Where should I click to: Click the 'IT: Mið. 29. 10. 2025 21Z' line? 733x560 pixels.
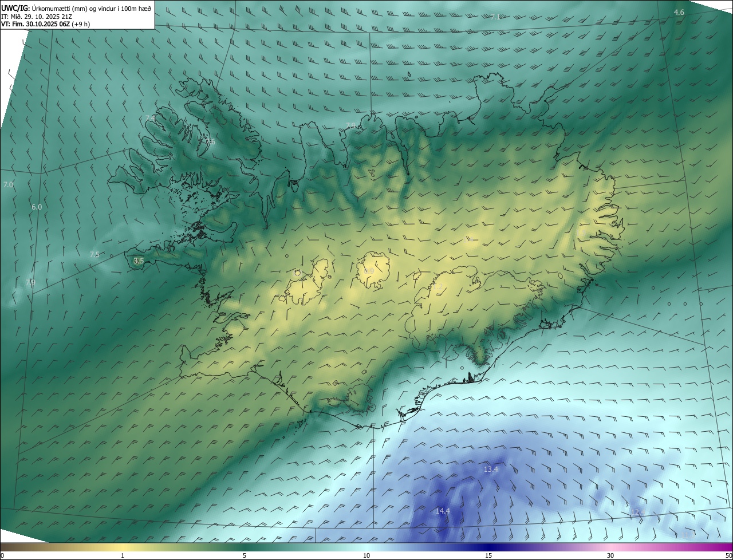tap(37, 17)
